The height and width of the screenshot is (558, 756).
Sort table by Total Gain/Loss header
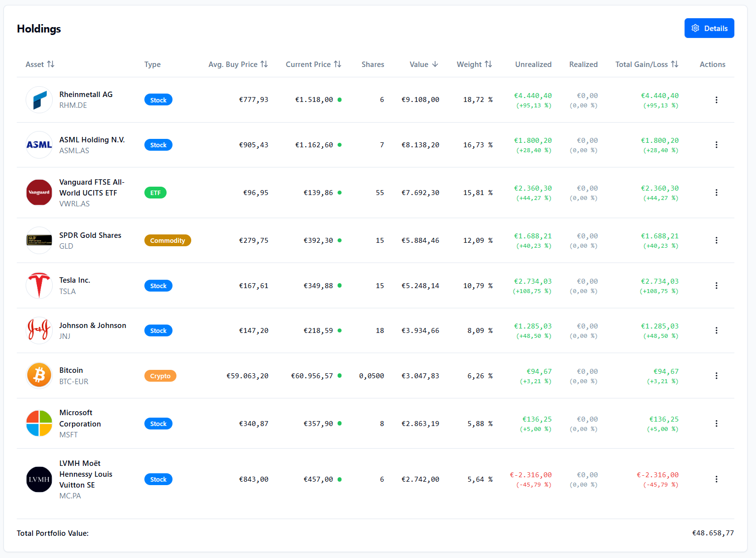[x=647, y=65]
